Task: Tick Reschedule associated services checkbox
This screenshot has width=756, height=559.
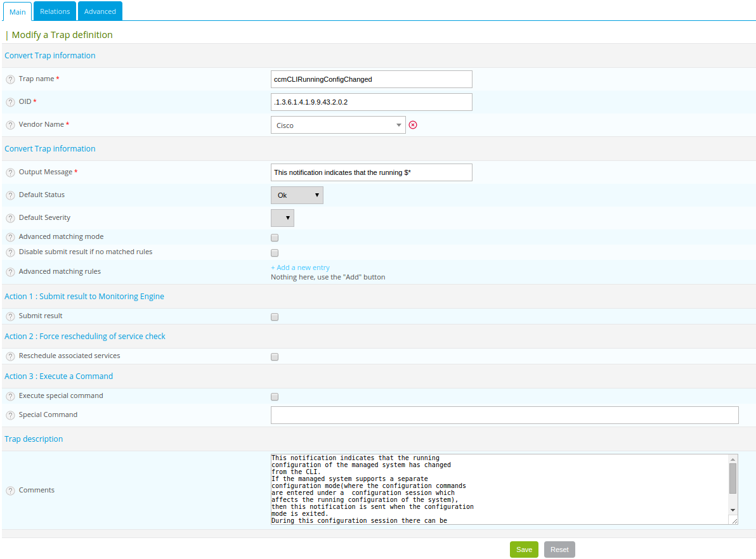Action: (275, 357)
